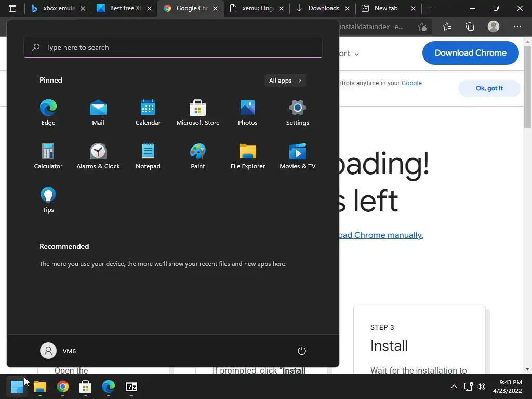Viewport: 532px width, 399px height.
Task: Open Edge Settings and more menu
Action: point(517,26)
